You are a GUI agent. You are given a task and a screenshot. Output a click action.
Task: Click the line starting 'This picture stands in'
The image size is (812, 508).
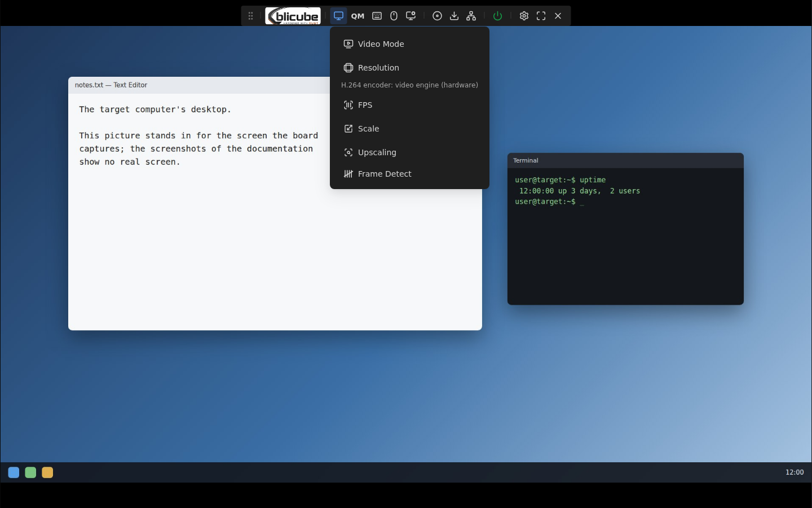pyautogui.click(x=198, y=135)
